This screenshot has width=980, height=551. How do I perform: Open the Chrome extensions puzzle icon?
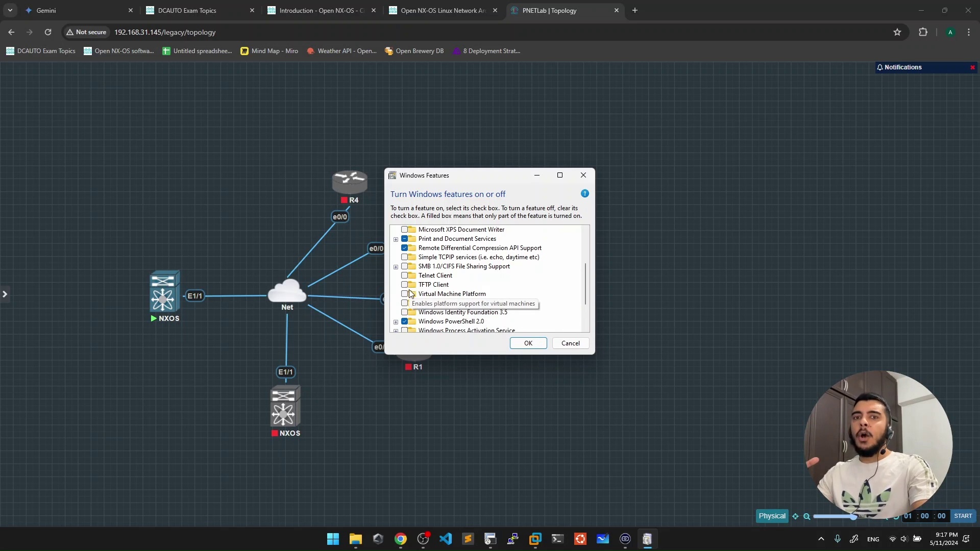[923, 32]
